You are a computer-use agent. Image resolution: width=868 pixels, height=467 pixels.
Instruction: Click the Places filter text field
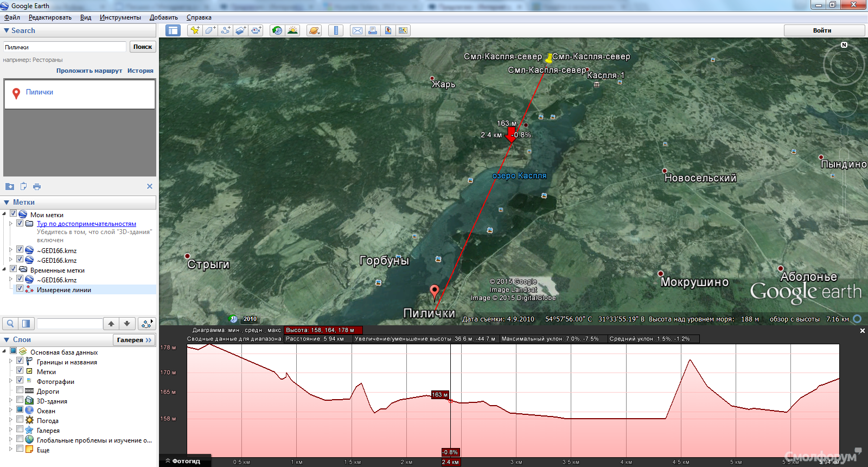tap(69, 324)
